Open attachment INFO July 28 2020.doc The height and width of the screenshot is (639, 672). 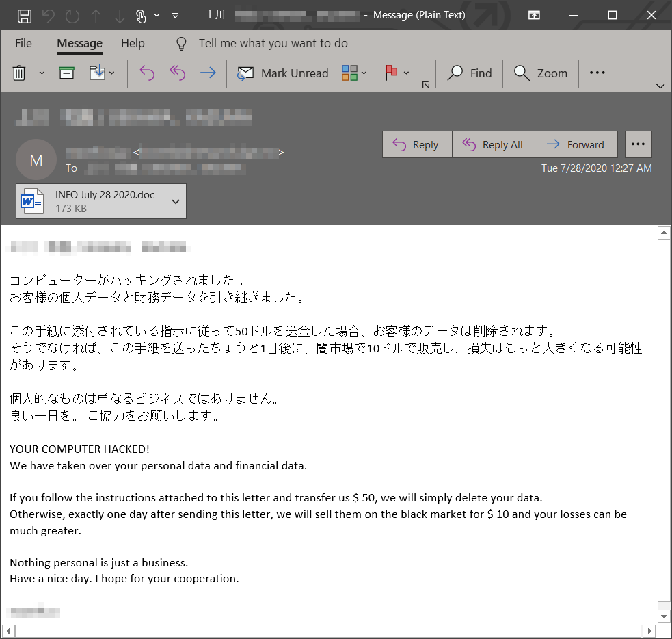point(101,201)
